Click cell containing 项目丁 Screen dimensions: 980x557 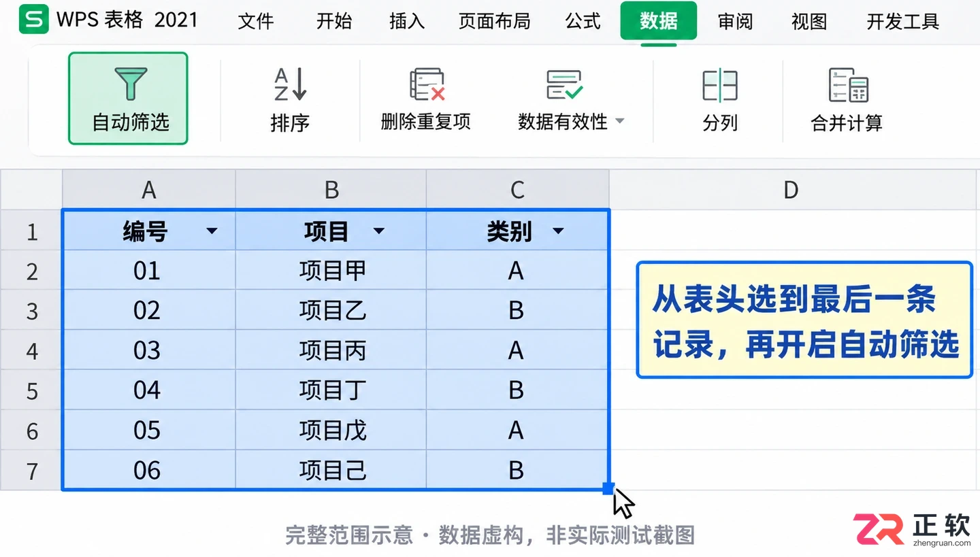coord(331,390)
